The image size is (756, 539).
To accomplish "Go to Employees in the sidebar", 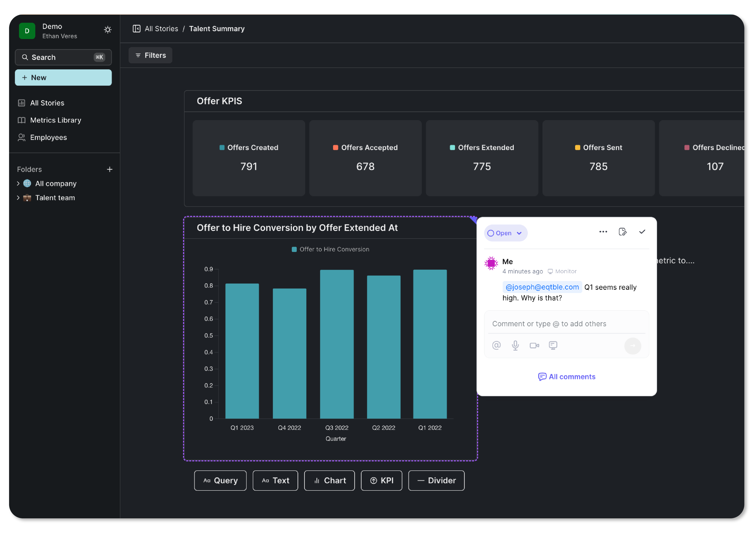I will [49, 137].
